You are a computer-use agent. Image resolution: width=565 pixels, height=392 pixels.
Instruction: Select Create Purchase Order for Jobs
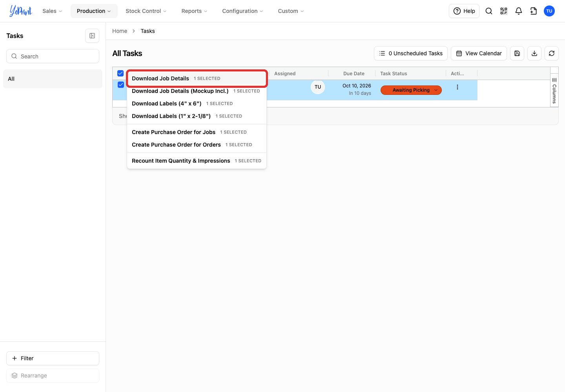197,132
